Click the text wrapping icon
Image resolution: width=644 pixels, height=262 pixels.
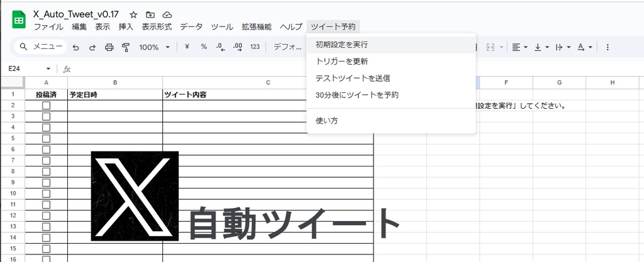(x=559, y=47)
